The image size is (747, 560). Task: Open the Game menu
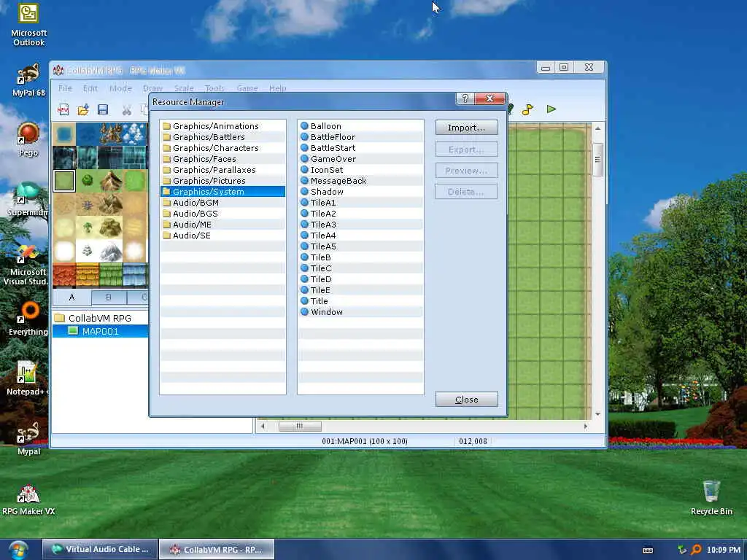247,88
